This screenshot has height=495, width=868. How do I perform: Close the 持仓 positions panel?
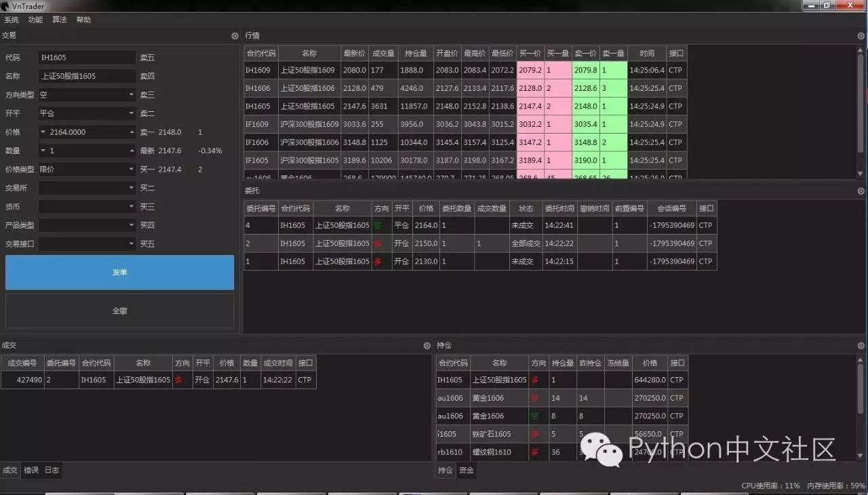pyautogui.click(x=861, y=346)
